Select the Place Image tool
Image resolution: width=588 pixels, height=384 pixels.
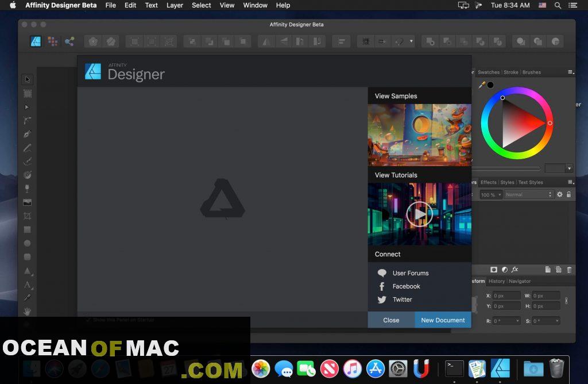[28, 202]
